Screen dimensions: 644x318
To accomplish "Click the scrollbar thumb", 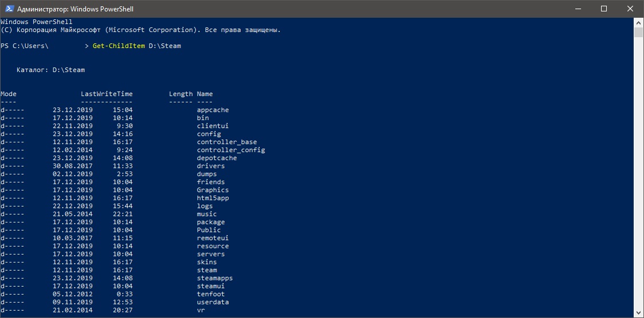I will 639,33.
